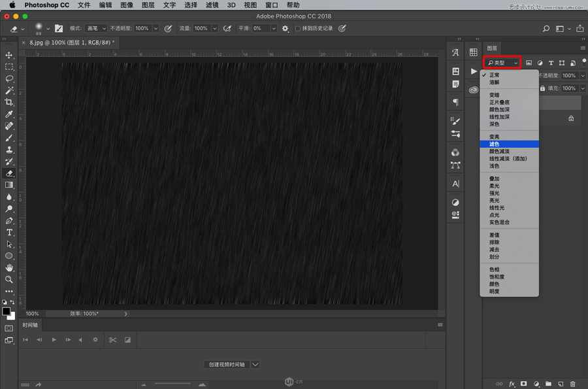The image size is (588, 389).
Task: Open the layer effects fx icon
Action: [512, 384]
